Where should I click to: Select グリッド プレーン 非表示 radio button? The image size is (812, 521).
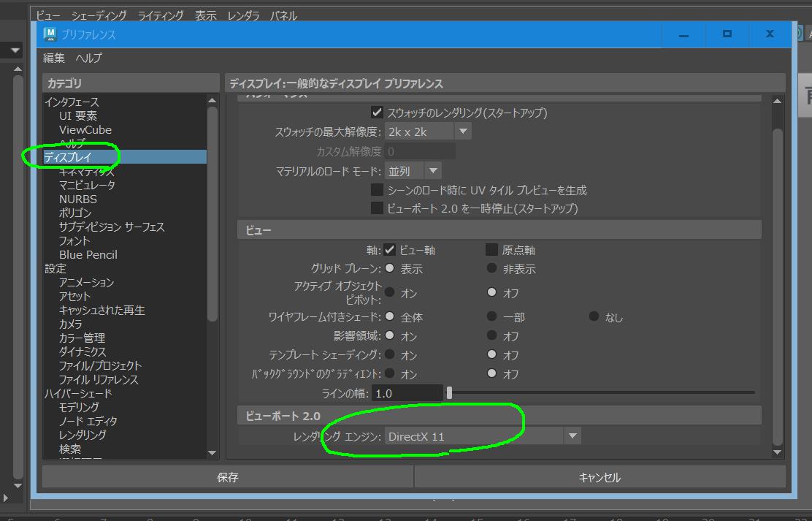[491, 268]
